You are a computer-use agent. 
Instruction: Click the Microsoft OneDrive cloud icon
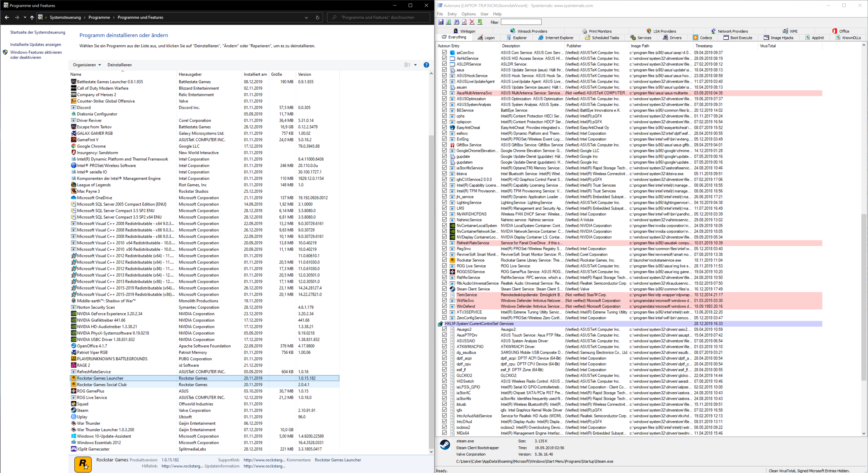[x=73, y=197]
